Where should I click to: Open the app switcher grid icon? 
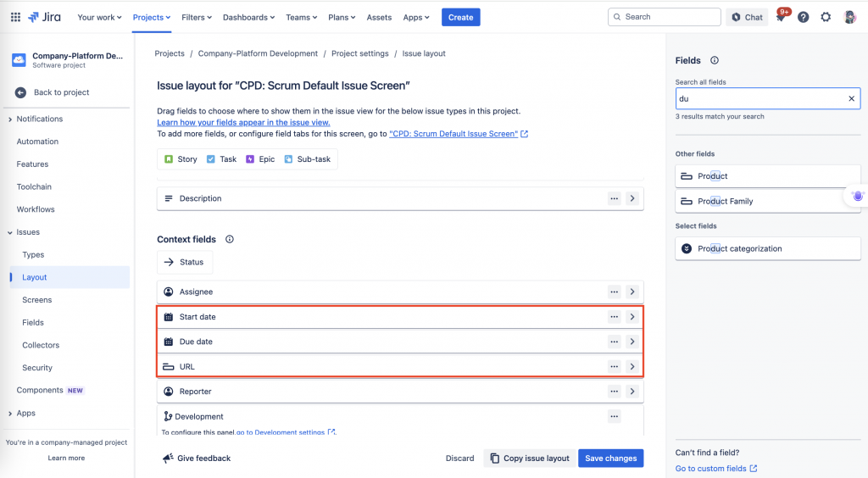pos(15,17)
